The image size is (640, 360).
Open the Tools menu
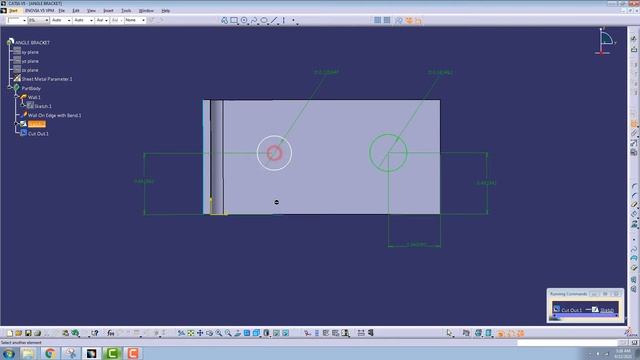point(126,11)
